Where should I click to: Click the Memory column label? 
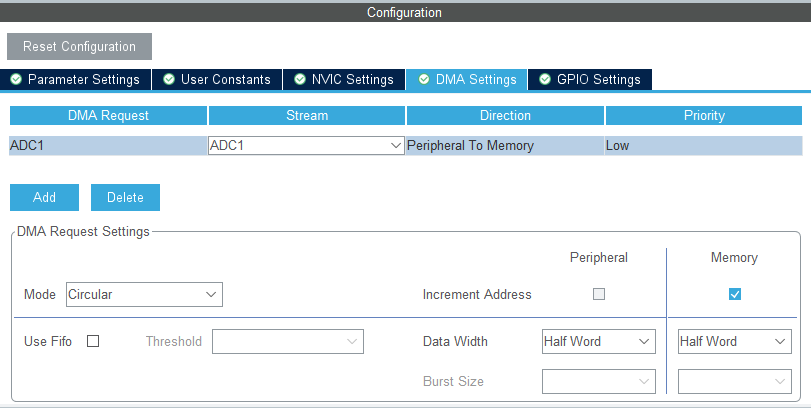point(734,258)
